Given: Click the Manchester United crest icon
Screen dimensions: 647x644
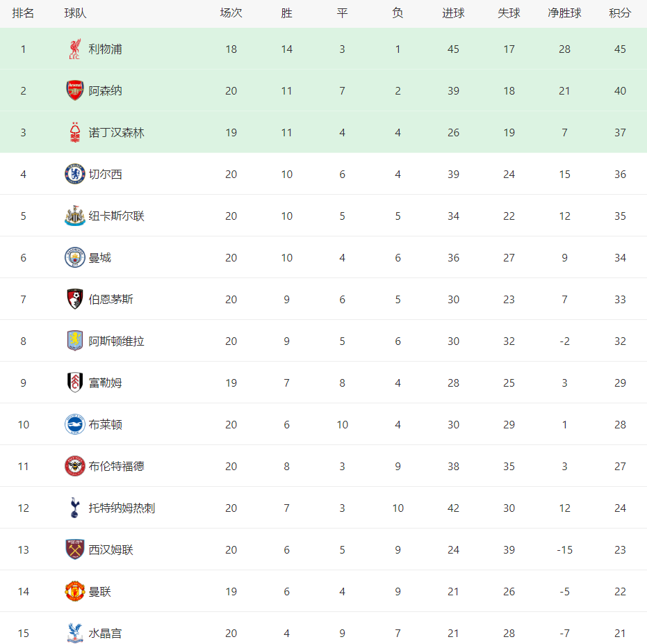Looking at the screenshot, I should pyautogui.click(x=74, y=591).
